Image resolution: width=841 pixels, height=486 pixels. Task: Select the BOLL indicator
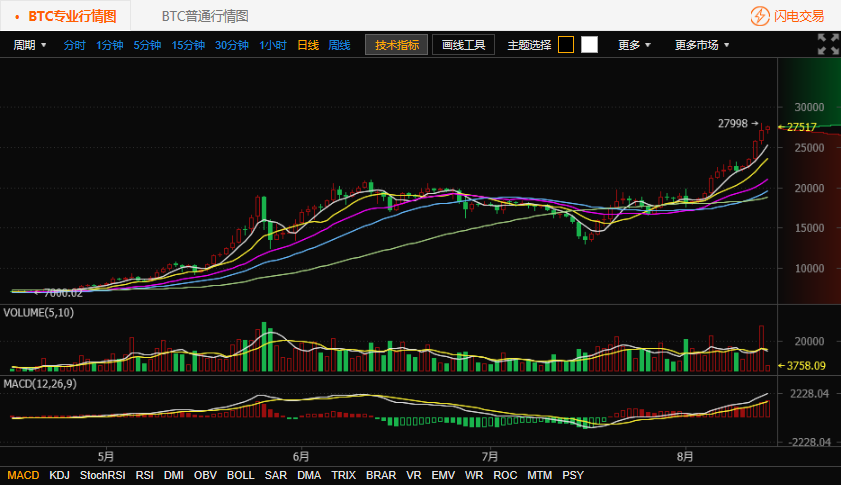241,475
